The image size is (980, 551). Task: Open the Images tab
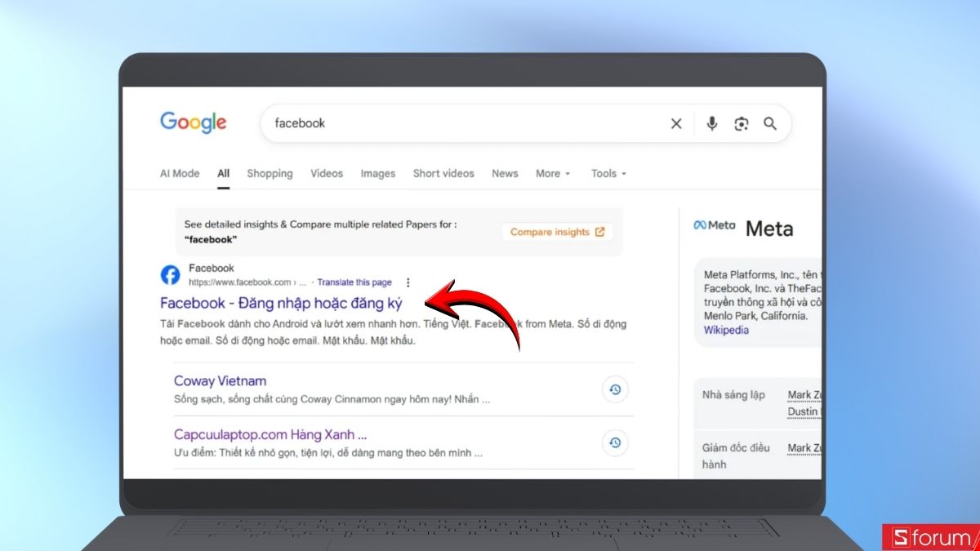(378, 173)
